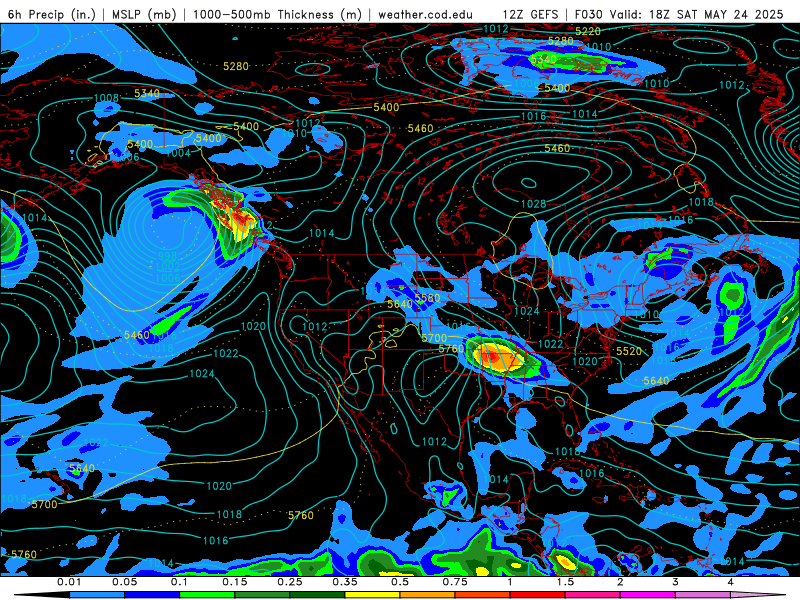Click the 5220 thickness contour label
The width and height of the screenshot is (800, 600).
(x=588, y=31)
